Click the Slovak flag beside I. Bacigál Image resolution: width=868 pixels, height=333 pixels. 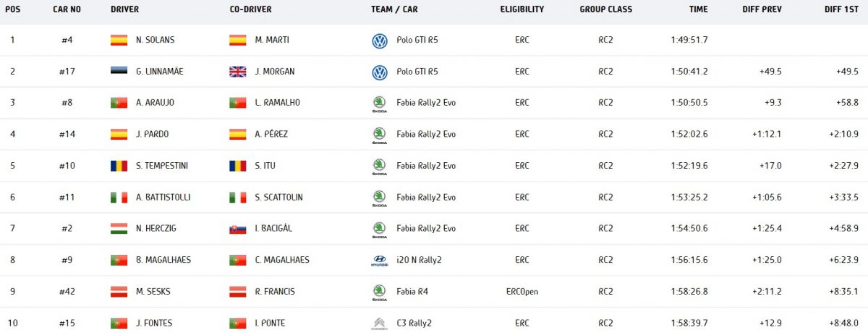click(x=237, y=229)
